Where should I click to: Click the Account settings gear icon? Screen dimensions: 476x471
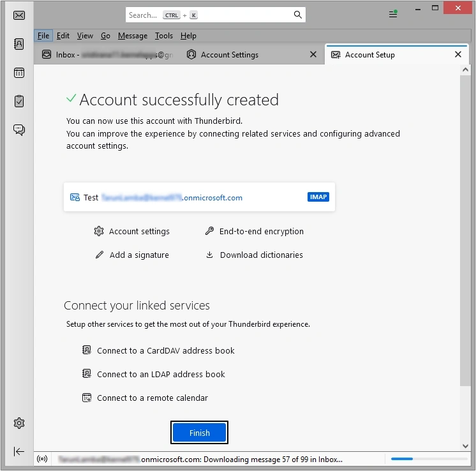tap(99, 231)
